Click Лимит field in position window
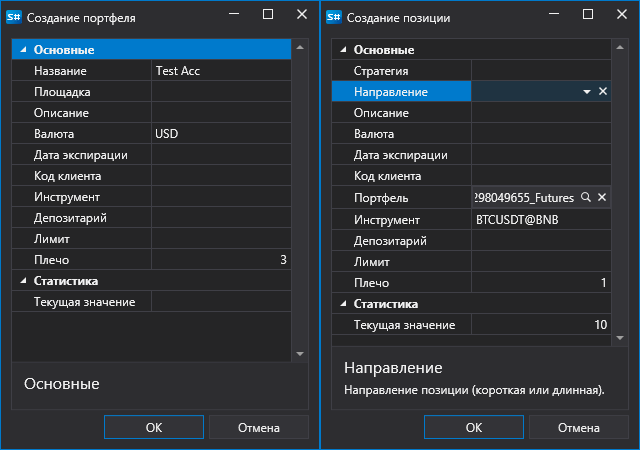The height and width of the screenshot is (450, 640). pos(541,262)
